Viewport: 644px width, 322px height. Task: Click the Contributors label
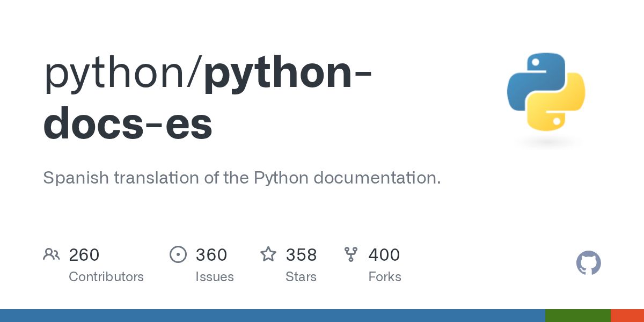[x=106, y=277]
